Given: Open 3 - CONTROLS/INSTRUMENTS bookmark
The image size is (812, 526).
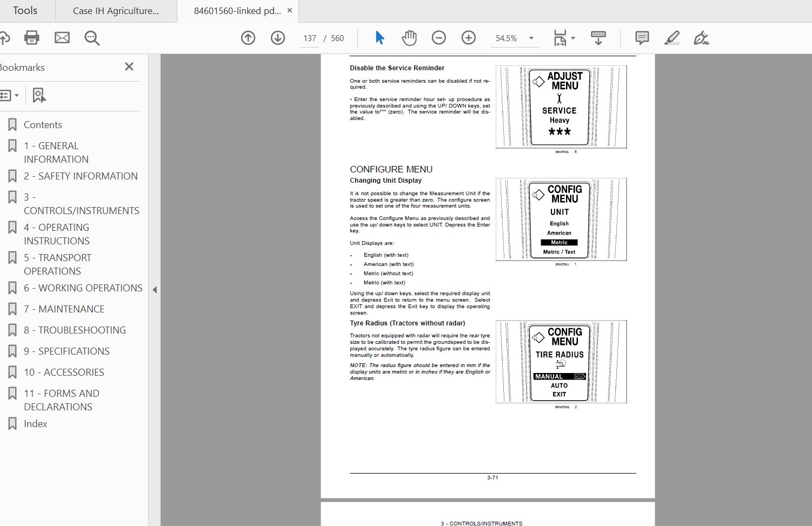Looking at the screenshot, I should pos(81,204).
